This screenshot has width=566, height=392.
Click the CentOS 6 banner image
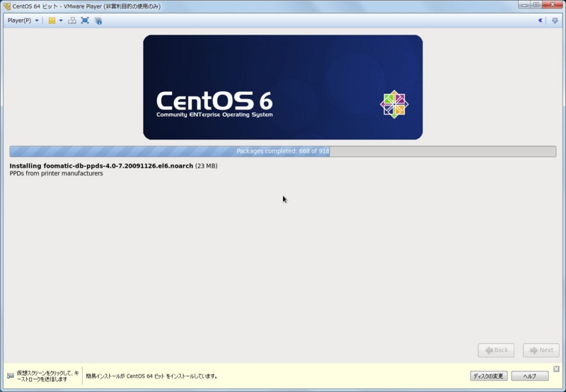coord(282,87)
